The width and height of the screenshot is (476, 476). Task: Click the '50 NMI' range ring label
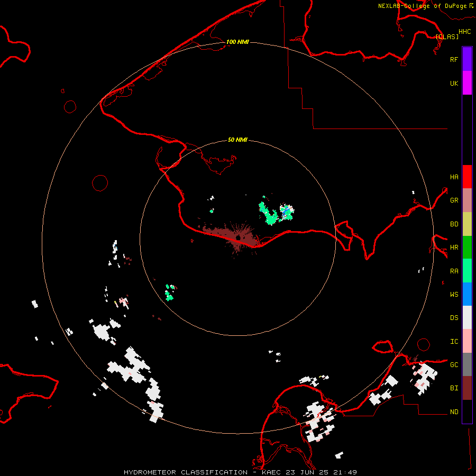tap(237, 140)
